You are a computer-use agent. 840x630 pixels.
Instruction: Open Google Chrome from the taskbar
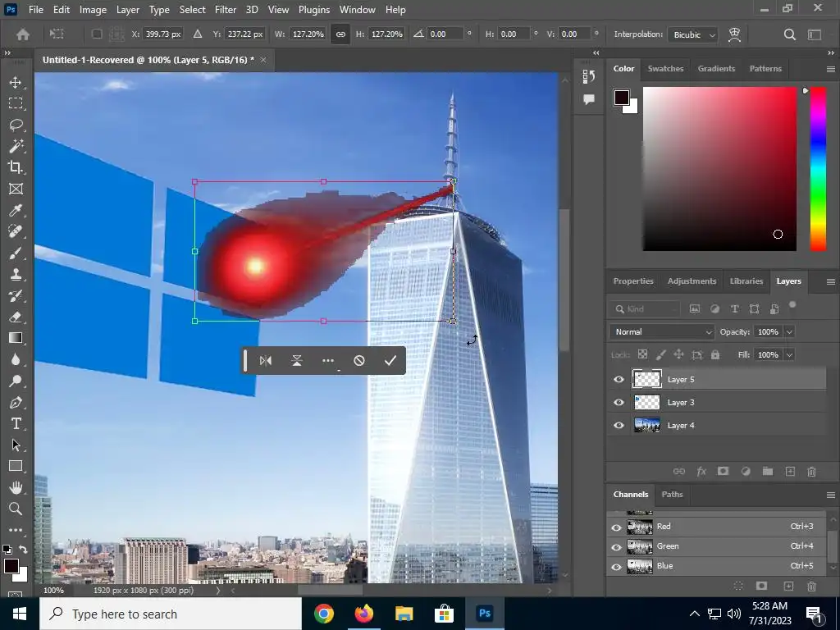(x=324, y=614)
